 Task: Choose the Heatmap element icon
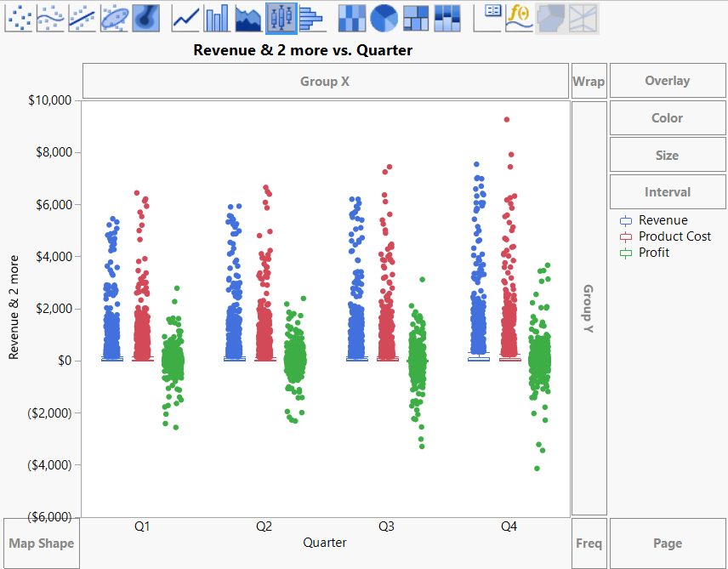coord(354,18)
